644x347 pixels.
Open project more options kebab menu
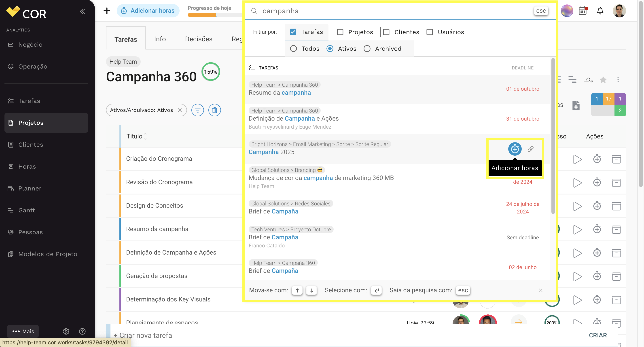point(618,80)
